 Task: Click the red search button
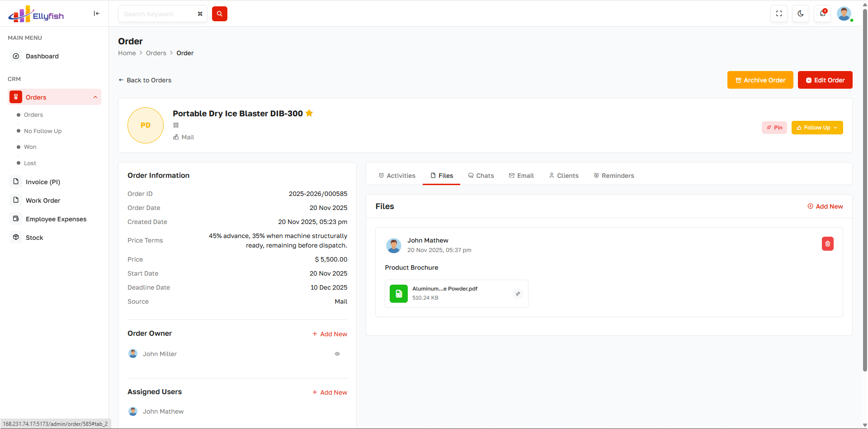pos(219,14)
